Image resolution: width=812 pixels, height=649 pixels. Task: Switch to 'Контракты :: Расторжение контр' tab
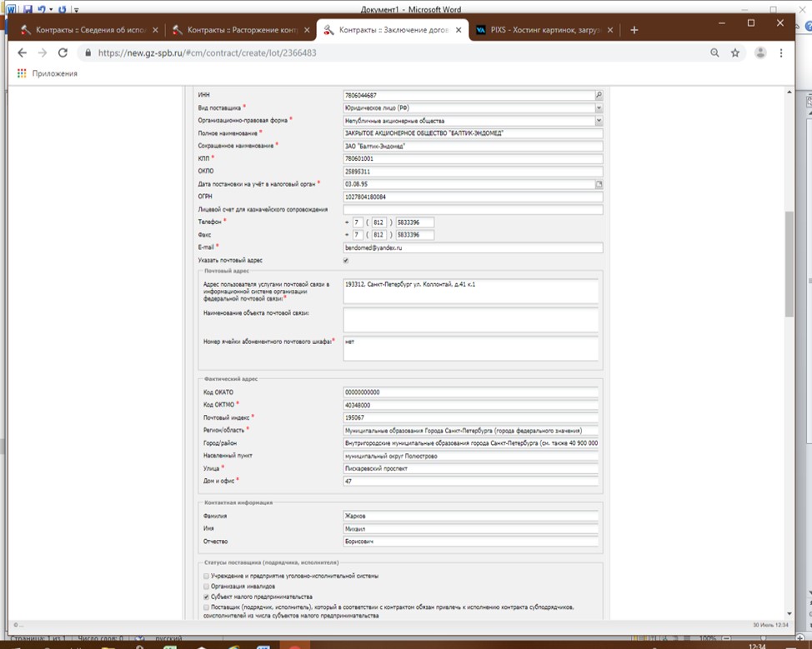pos(241,30)
